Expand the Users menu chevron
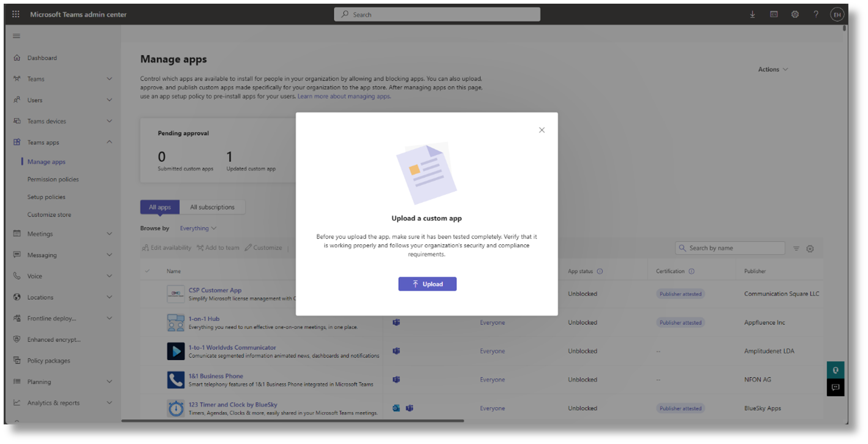Viewport: 868px width, 444px height. 109,100
